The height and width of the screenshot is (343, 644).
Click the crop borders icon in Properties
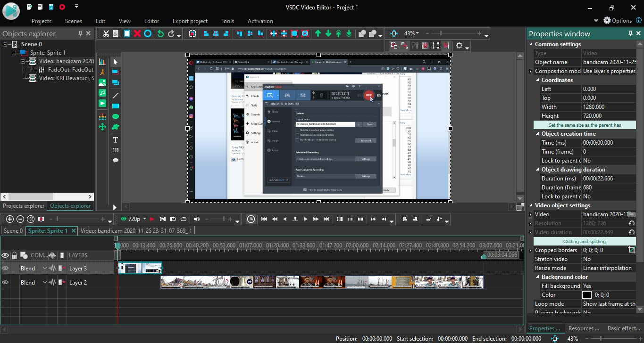(631, 250)
